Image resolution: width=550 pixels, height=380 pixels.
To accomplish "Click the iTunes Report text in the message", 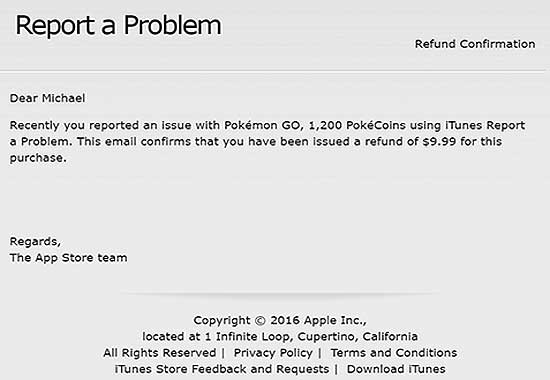I will [x=485, y=125].
